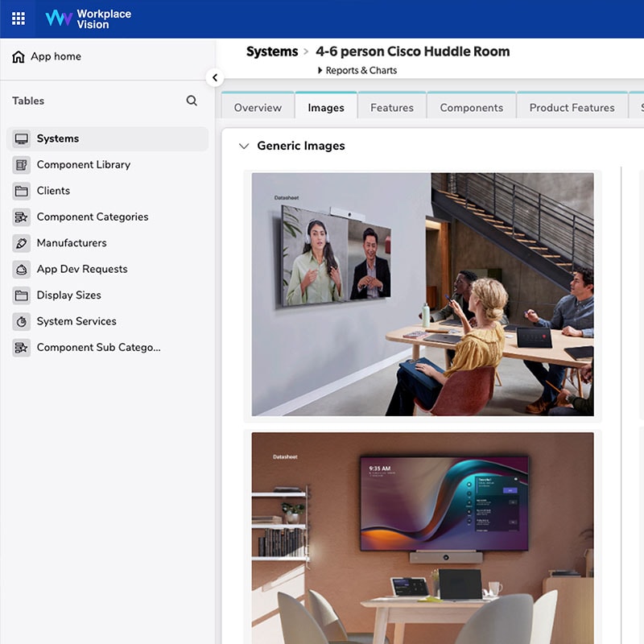This screenshot has height=644, width=644.
Task: Click the Display Sizes folder icon
Action: 21,295
